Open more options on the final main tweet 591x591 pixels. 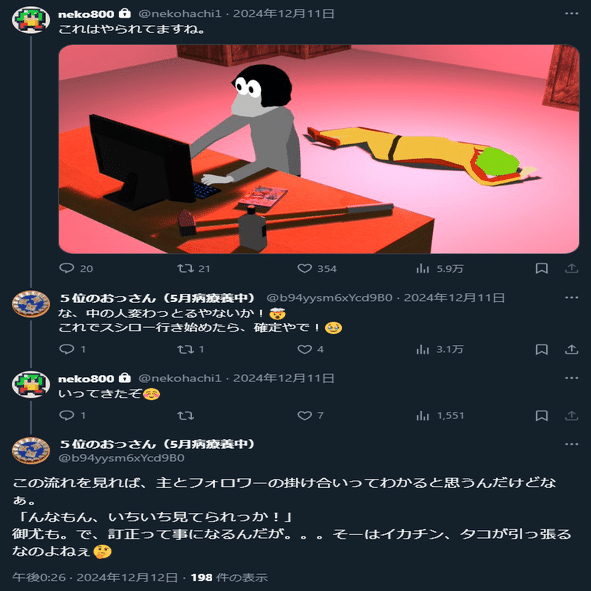[x=571, y=444]
